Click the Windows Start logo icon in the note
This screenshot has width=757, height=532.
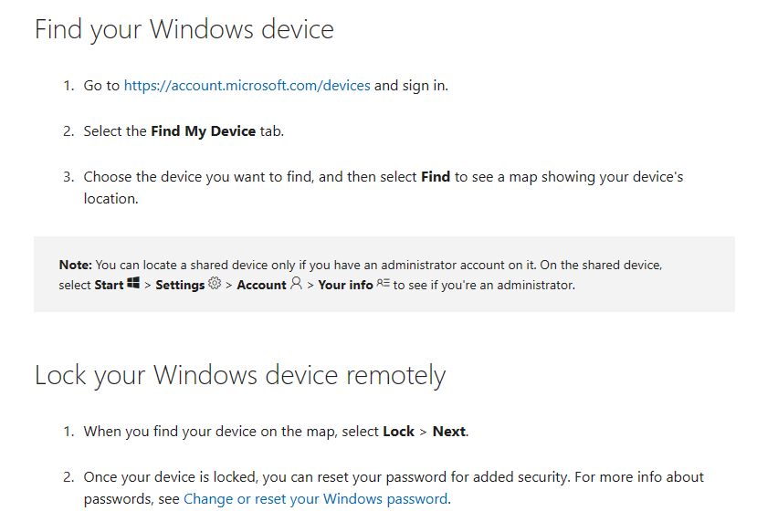pos(133,284)
